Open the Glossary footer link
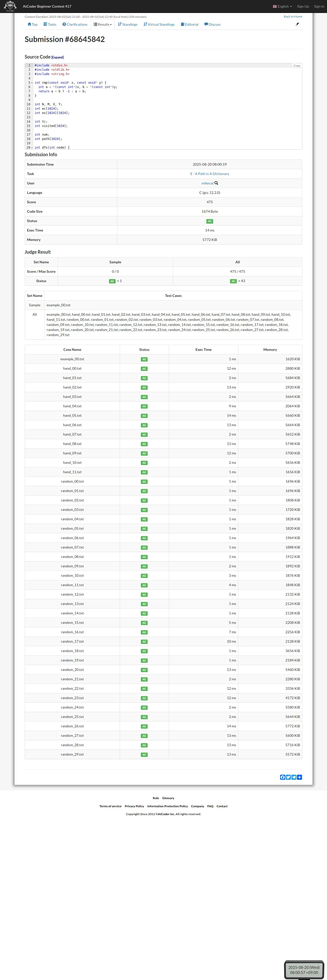327x980 pixels. [x=168, y=798]
